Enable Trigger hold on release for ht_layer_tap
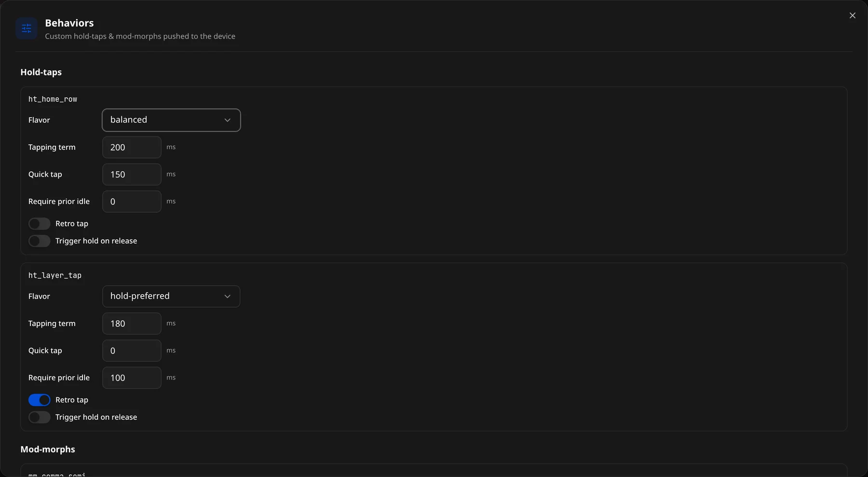868x477 pixels. point(40,417)
